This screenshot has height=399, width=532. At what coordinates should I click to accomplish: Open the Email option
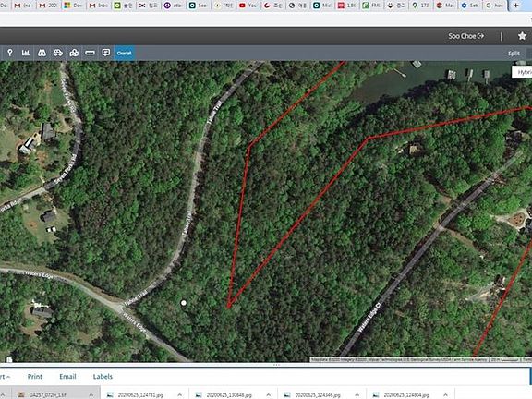pos(67,376)
